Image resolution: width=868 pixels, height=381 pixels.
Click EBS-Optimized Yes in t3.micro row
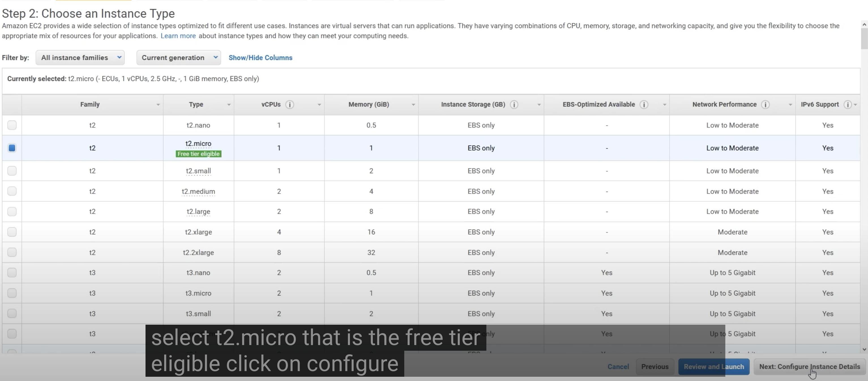606,293
